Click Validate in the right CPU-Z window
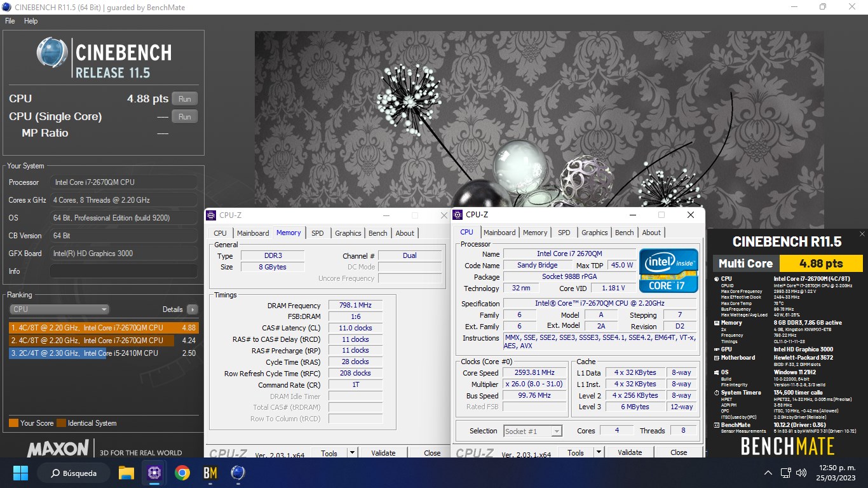Viewport: 868px width, 488px height. [x=630, y=452]
